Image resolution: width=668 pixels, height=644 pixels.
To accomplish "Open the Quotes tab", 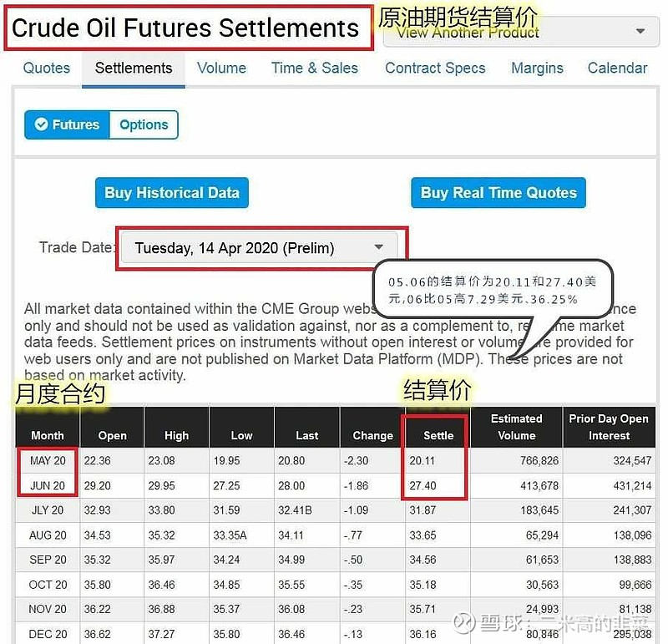I will coord(47,68).
